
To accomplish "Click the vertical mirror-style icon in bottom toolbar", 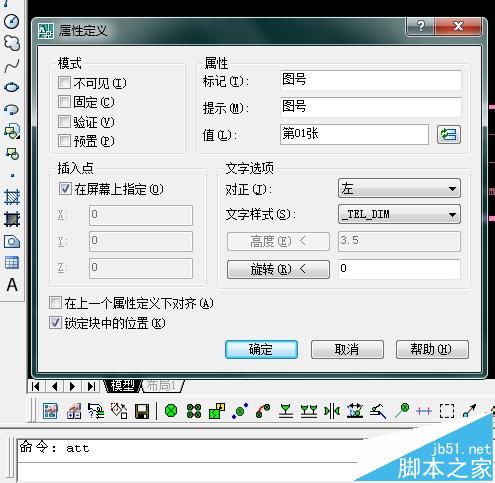I will (332, 411).
